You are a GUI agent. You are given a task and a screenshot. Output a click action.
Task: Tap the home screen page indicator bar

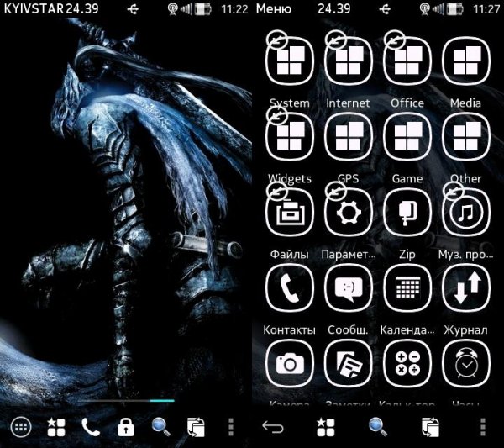point(126,401)
